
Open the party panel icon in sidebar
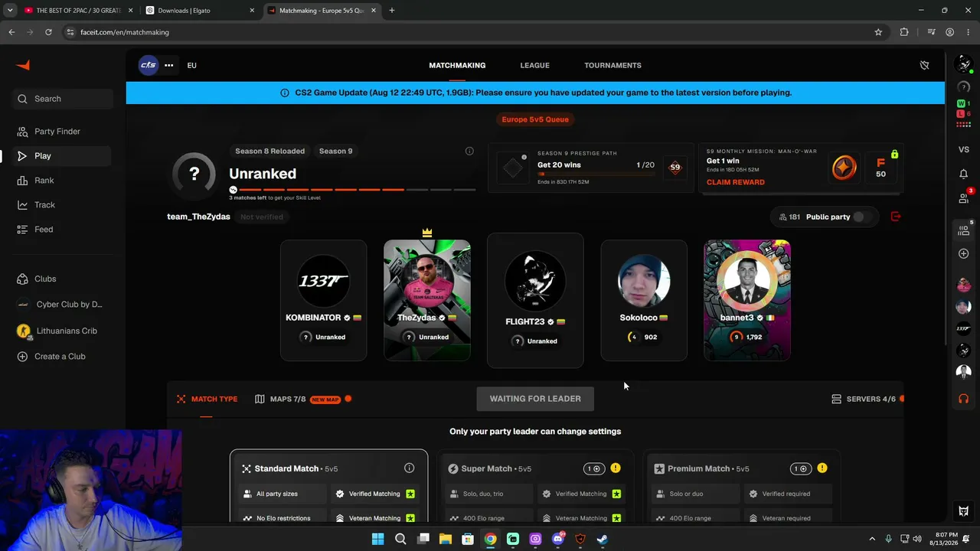pyautogui.click(x=964, y=230)
